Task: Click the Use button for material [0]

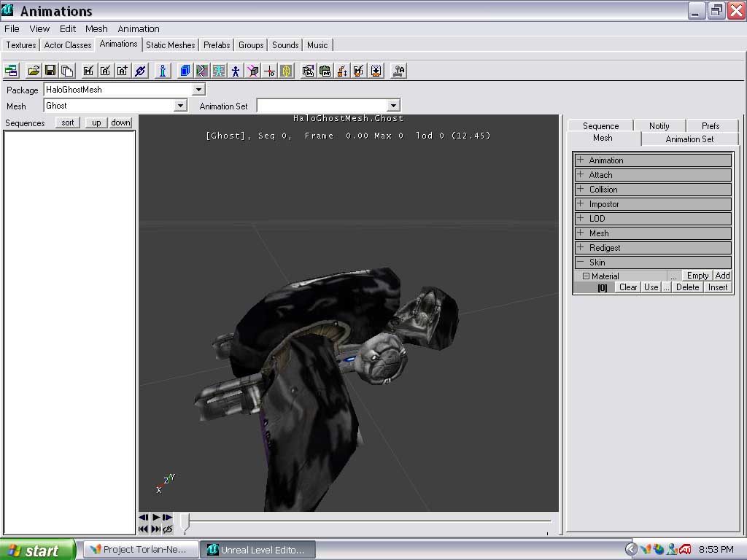Action: pos(651,287)
